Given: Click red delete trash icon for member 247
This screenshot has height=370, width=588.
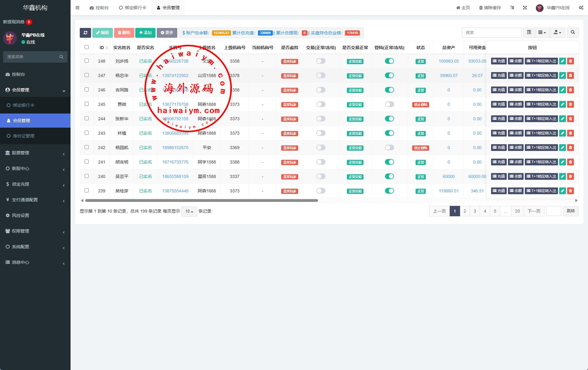Looking at the screenshot, I should pos(570,75).
